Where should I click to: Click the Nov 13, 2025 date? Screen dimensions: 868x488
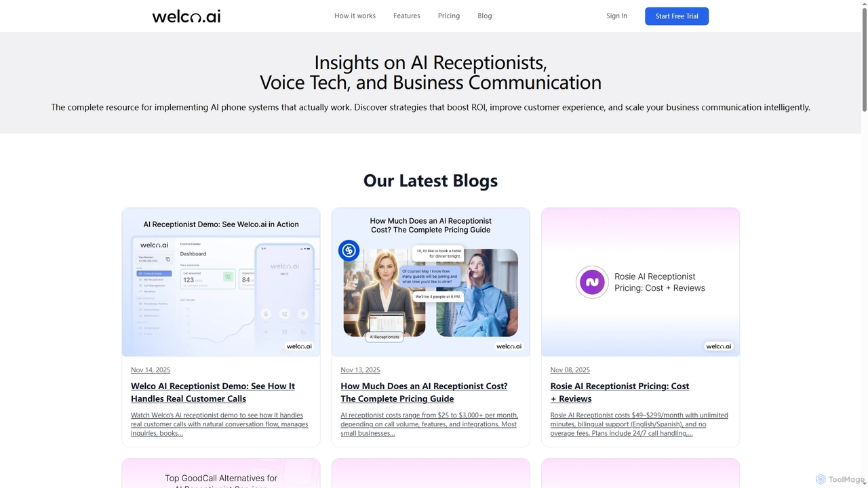pyautogui.click(x=360, y=370)
